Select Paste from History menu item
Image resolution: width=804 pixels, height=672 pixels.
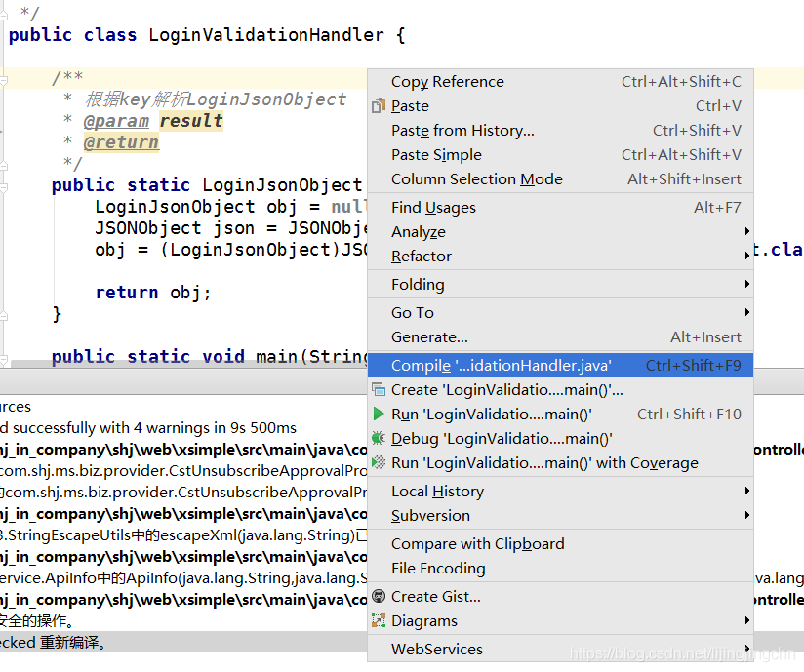[560, 130]
